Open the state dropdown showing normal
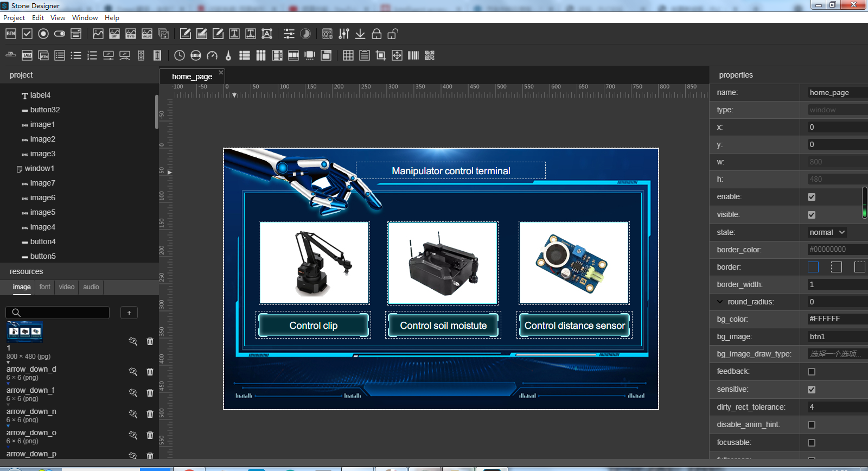 827,232
